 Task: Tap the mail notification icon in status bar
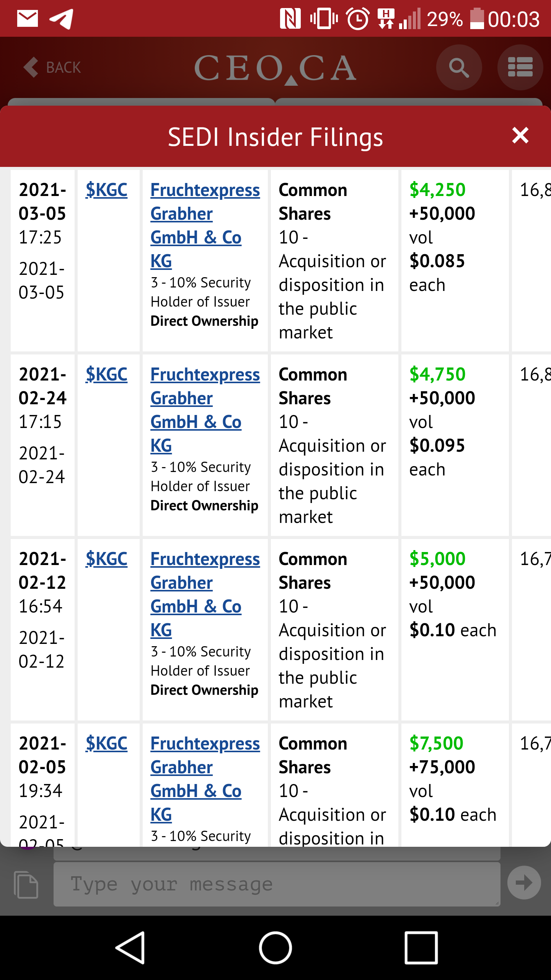pos(28,19)
